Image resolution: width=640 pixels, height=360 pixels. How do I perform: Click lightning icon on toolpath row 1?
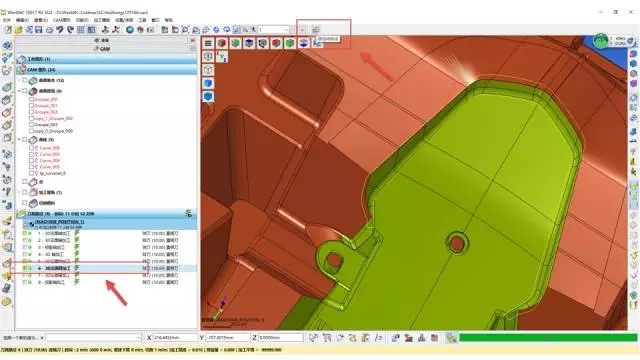pos(77,233)
